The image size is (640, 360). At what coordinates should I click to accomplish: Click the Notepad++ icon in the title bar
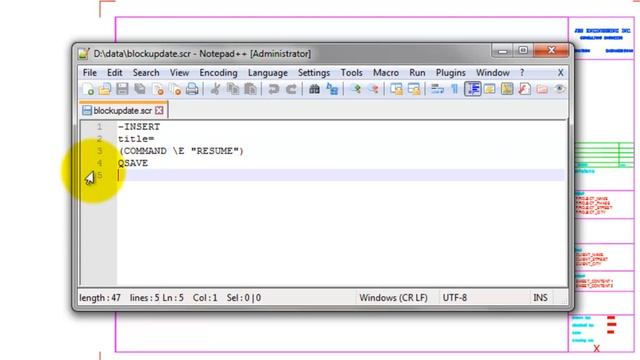point(84,53)
